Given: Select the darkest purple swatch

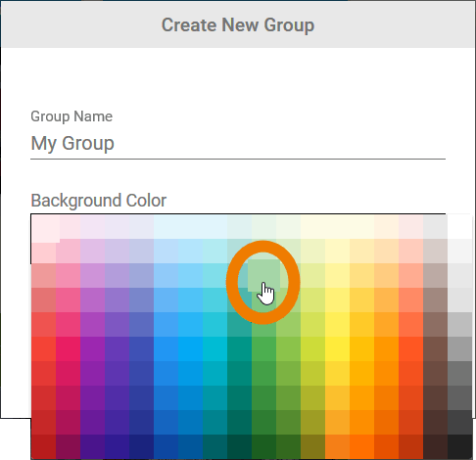Looking at the screenshot, I should click(x=92, y=446).
